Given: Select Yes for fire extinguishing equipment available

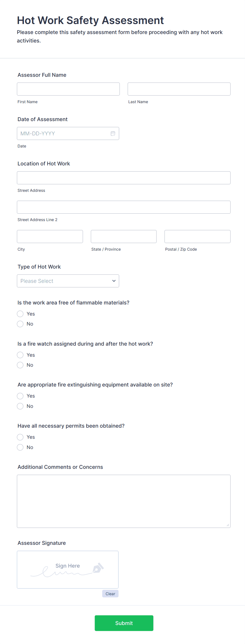Looking at the screenshot, I should coord(20,396).
